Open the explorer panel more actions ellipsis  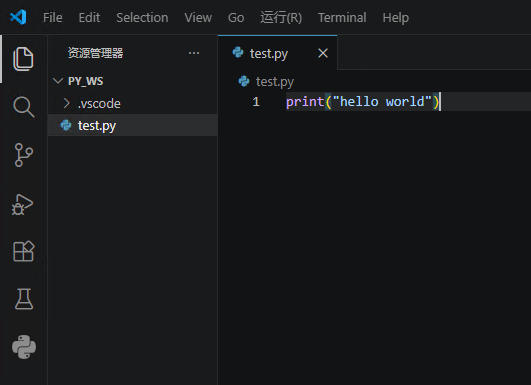[194, 53]
